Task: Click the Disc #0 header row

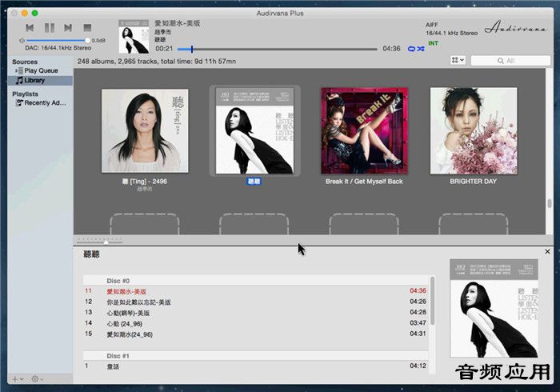Action: tap(256, 281)
